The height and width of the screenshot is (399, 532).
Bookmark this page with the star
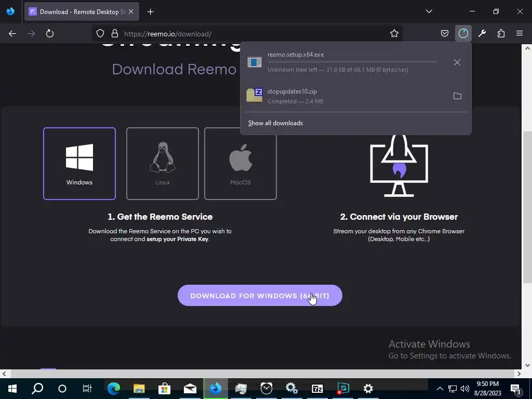coord(394,34)
